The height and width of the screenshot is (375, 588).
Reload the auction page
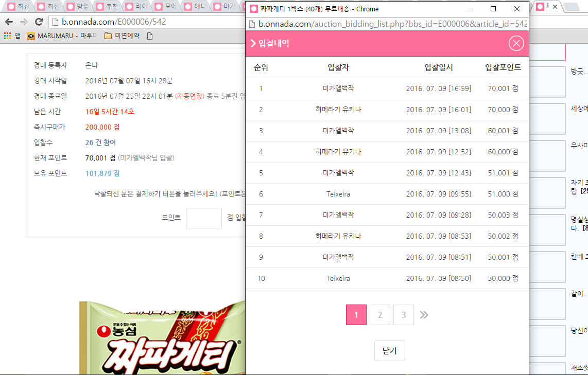(39, 22)
